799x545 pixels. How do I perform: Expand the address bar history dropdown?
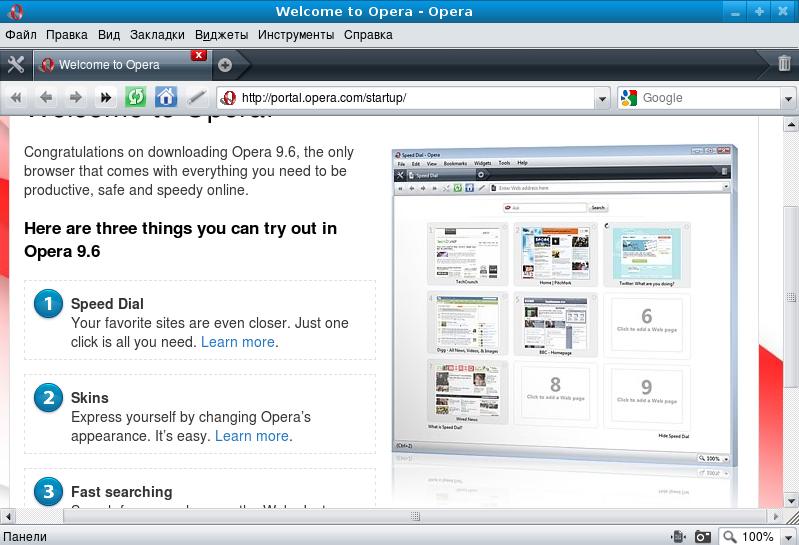pos(602,98)
